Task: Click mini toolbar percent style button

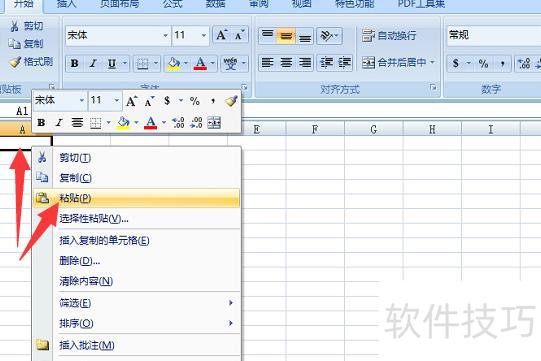Action: (195, 101)
